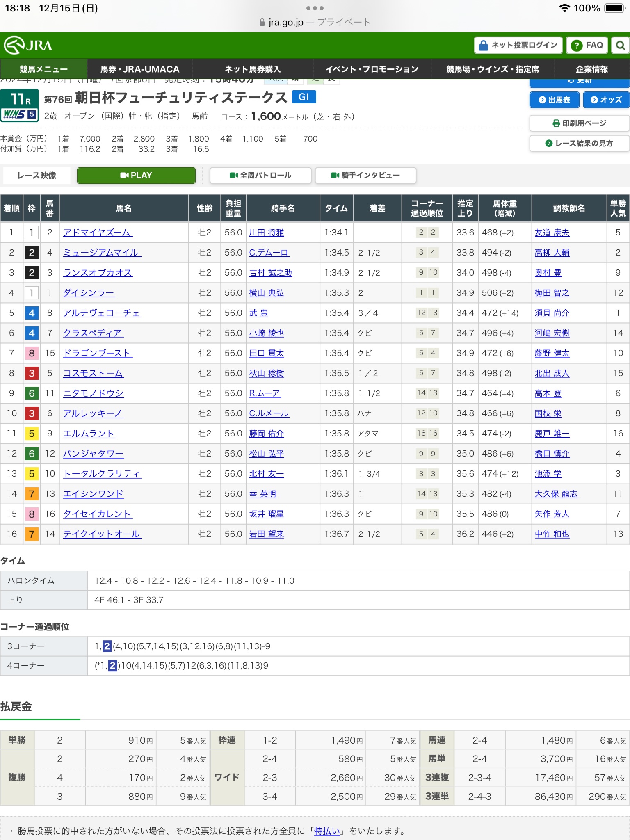Open the 出馬表 button
Image resolution: width=630 pixels, height=840 pixels.
pos(554,100)
